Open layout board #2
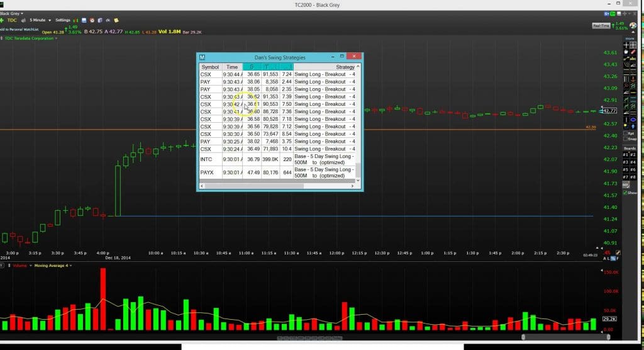The image size is (644, 350). 633,155
